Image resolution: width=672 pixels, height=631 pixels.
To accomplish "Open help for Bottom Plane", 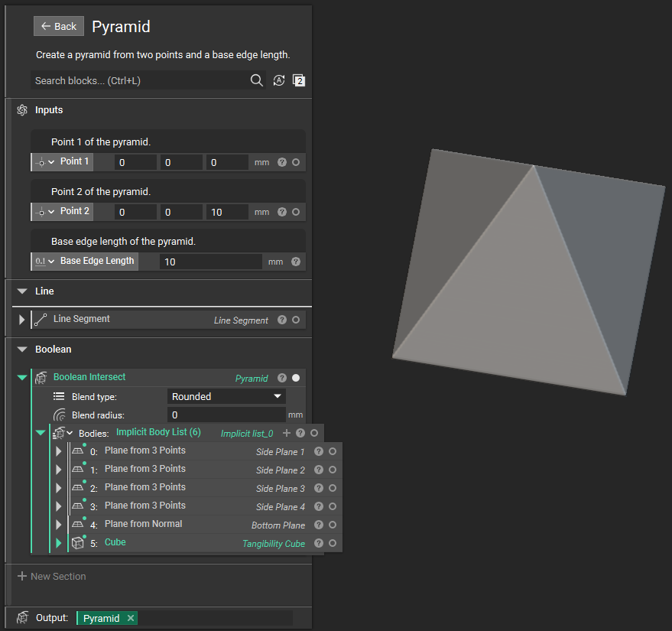I will tap(319, 525).
